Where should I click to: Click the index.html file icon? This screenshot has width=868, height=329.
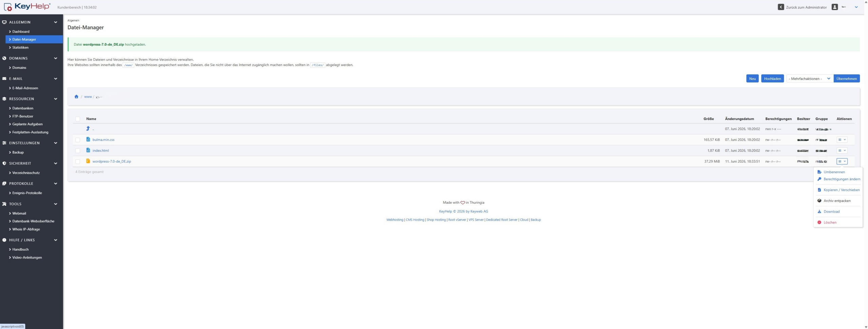pyautogui.click(x=88, y=150)
